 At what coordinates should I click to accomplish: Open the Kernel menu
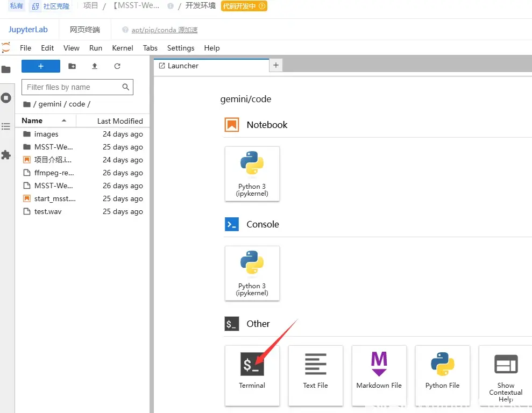[123, 48]
